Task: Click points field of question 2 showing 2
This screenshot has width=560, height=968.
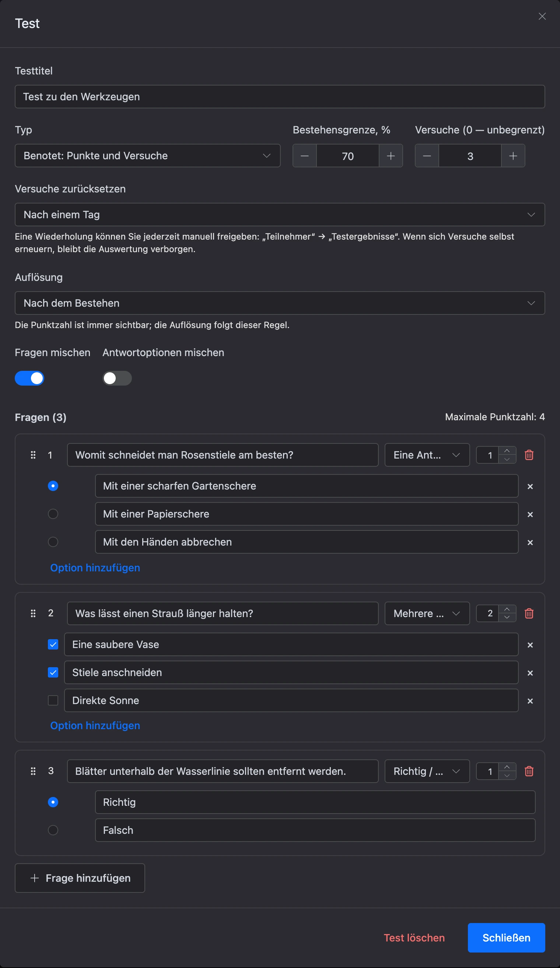Action: click(x=488, y=613)
